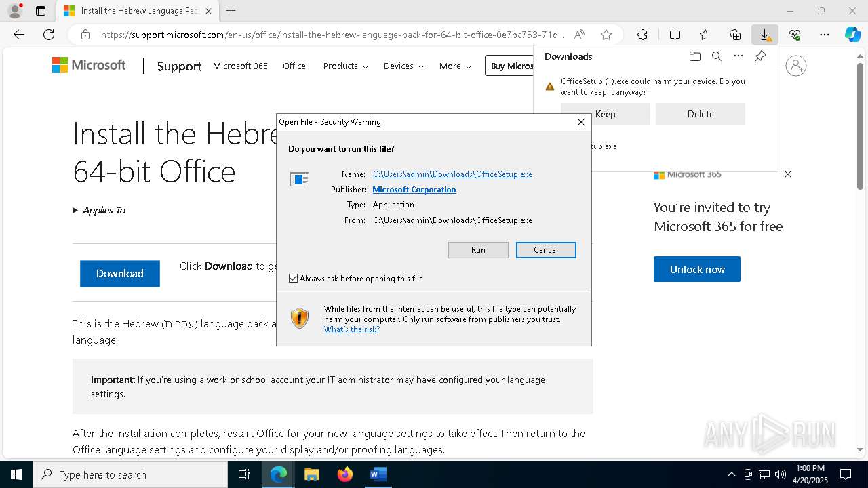The width and height of the screenshot is (868, 488).
Task: Open Collections icon in toolbar
Action: [x=735, y=35]
